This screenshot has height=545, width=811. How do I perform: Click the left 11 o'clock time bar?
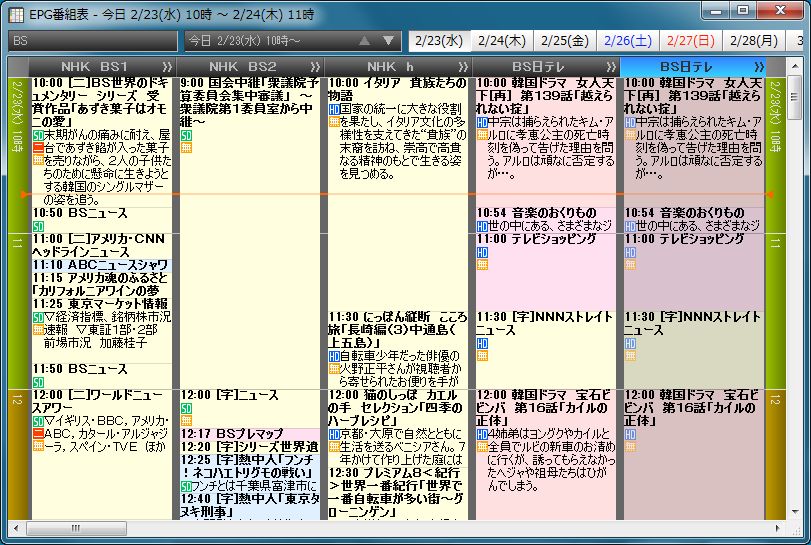[18, 311]
